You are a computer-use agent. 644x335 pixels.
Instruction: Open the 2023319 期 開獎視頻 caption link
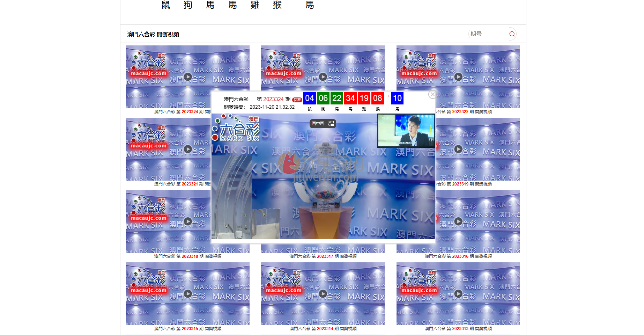point(464,184)
